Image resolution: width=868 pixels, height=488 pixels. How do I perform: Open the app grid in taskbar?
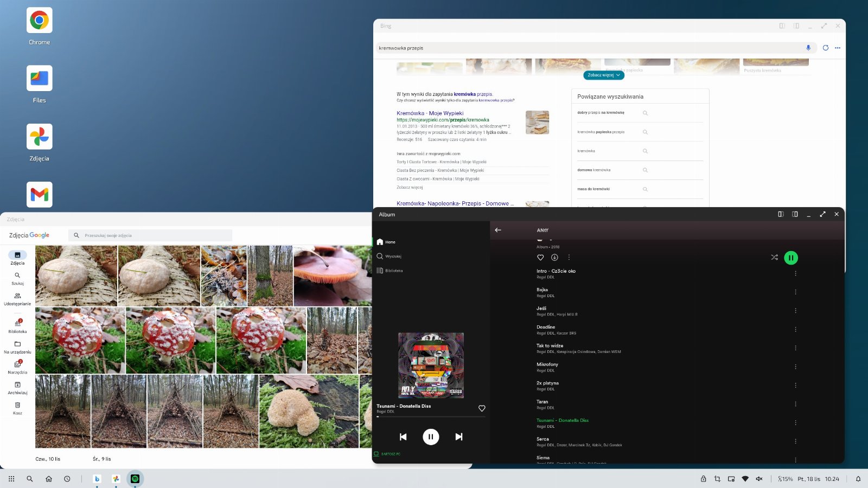point(11,479)
